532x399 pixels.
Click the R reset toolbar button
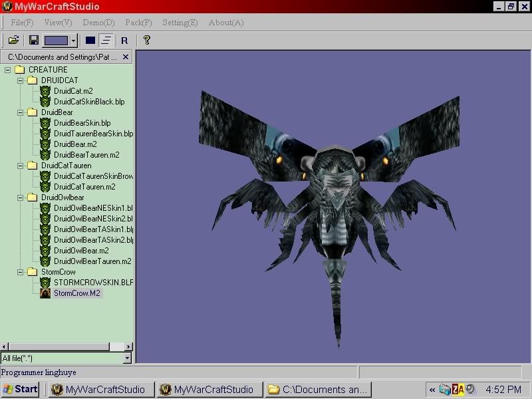coord(124,41)
